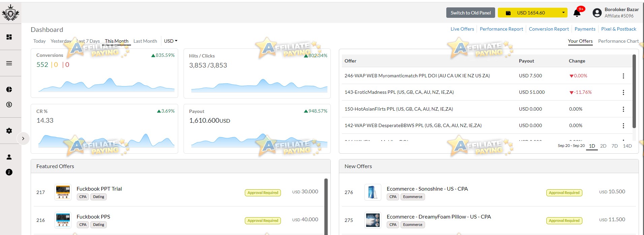Click the Change column header
Viewport: 644px width, 235px height.
[577, 61]
